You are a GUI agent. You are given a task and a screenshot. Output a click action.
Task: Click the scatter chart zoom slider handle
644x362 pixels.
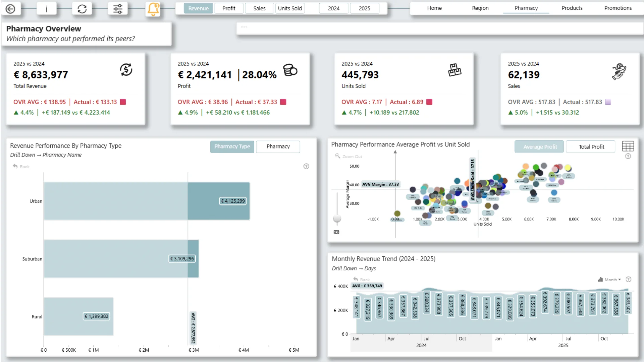pyautogui.click(x=337, y=219)
